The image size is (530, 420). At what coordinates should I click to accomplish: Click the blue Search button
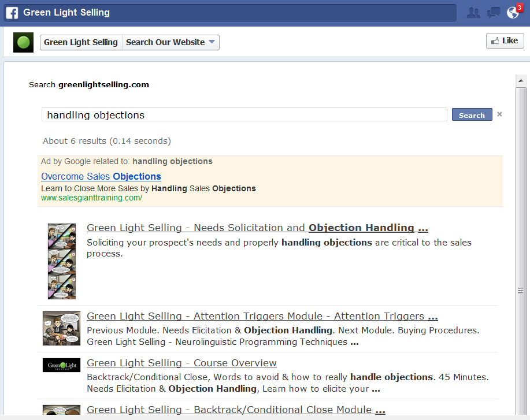click(472, 115)
